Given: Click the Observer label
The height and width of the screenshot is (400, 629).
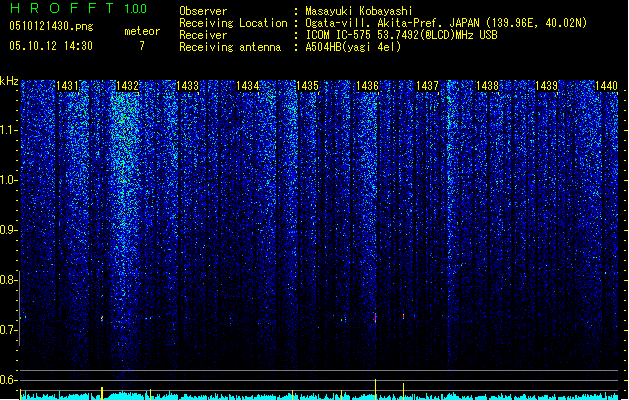Looking at the screenshot, I should coord(203,11).
